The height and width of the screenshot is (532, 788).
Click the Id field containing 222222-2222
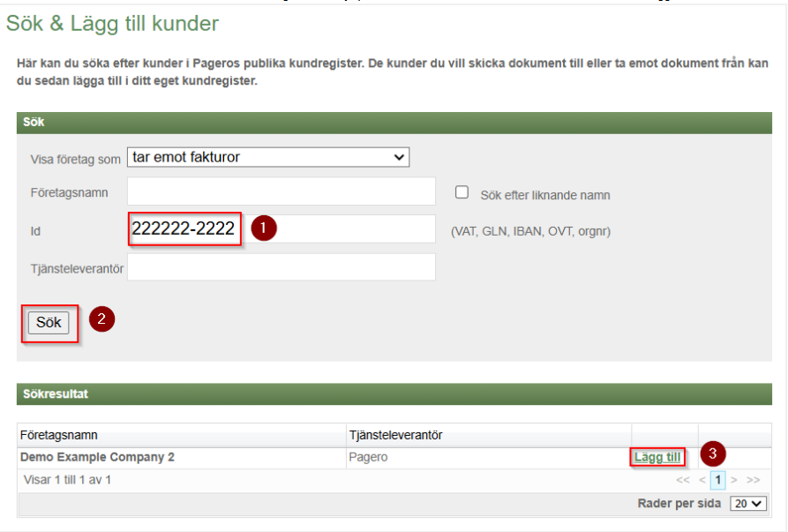click(x=281, y=229)
